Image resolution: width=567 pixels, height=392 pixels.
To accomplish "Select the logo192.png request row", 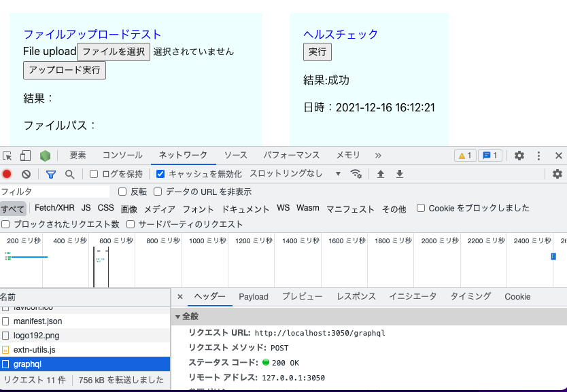I will 85,336.
